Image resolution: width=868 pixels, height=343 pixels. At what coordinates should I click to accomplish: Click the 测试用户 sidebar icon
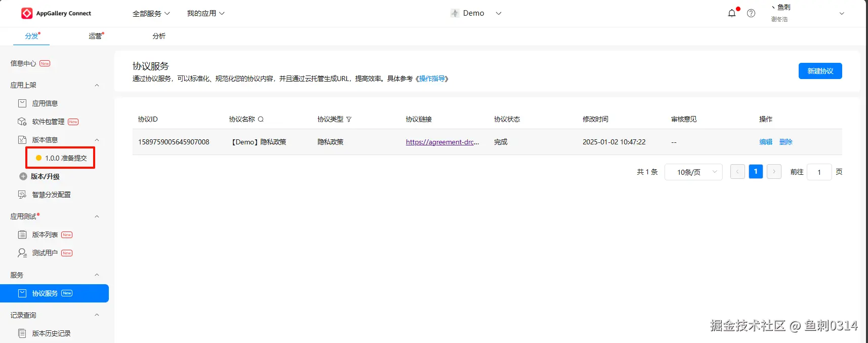tap(22, 253)
